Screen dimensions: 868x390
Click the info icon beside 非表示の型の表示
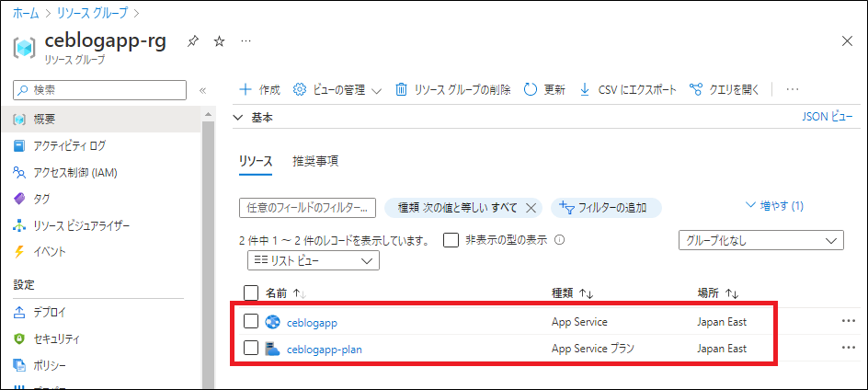click(559, 240)
